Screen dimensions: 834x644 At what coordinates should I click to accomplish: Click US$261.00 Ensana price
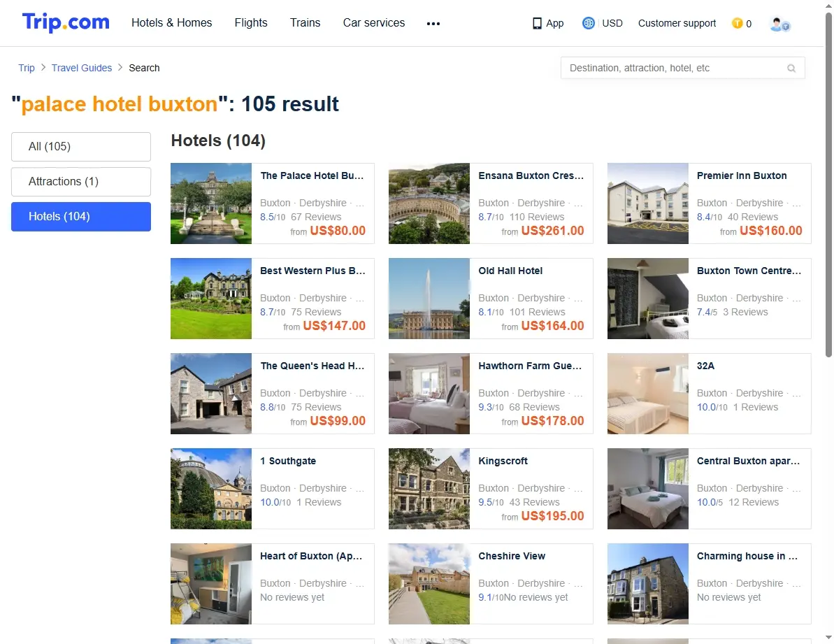[553, 231]
